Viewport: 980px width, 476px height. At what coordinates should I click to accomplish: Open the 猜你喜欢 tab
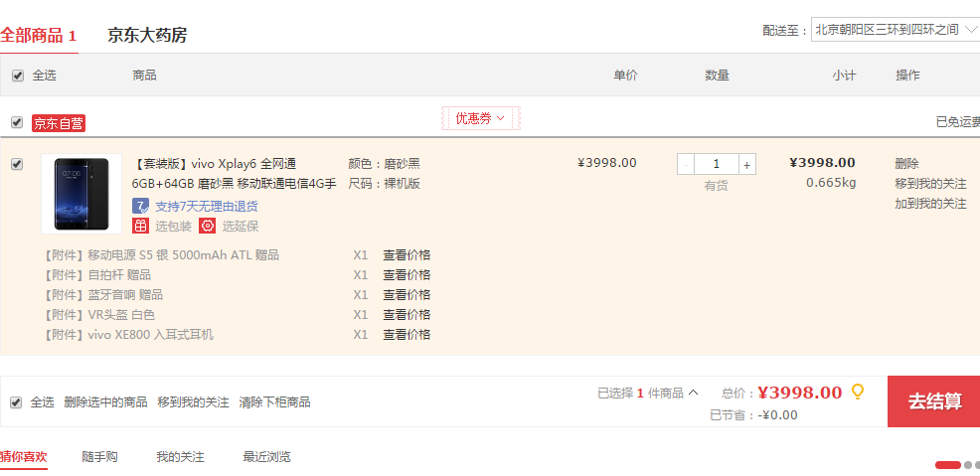[x=23, y=457]
